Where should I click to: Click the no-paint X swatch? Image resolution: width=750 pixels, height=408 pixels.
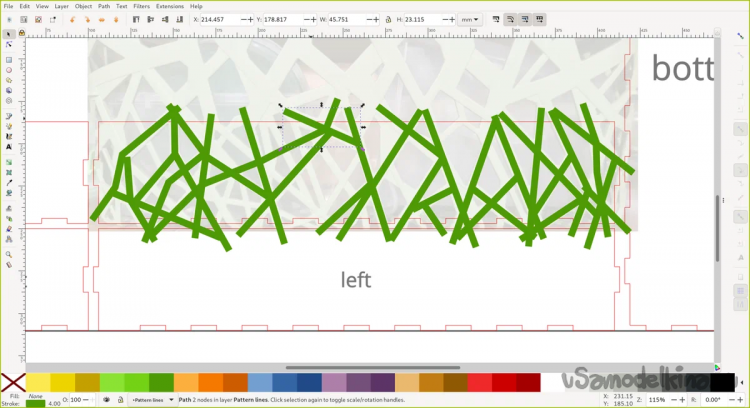[13, 383]
